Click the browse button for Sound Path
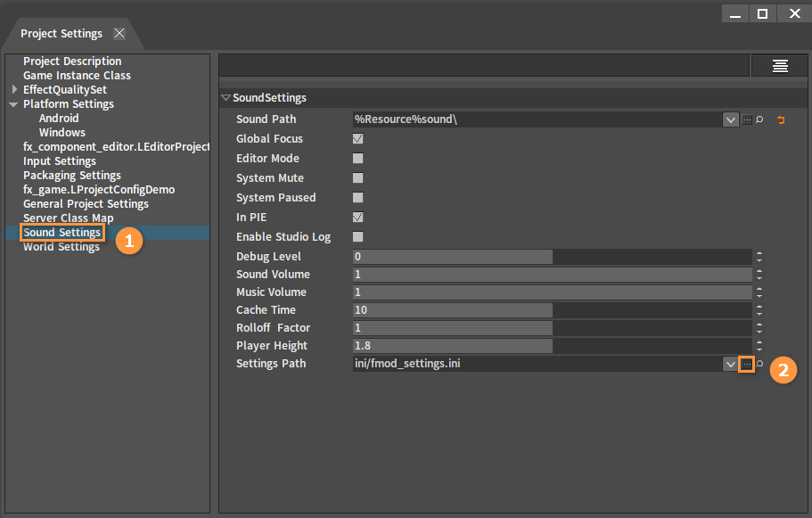The width and height of the screenshot is (812, 518). 747,119
